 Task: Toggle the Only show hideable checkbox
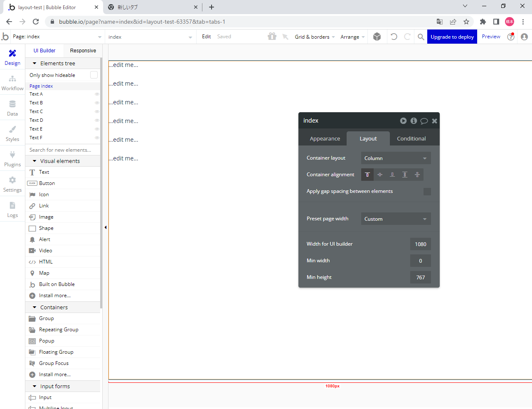point(94,75)
